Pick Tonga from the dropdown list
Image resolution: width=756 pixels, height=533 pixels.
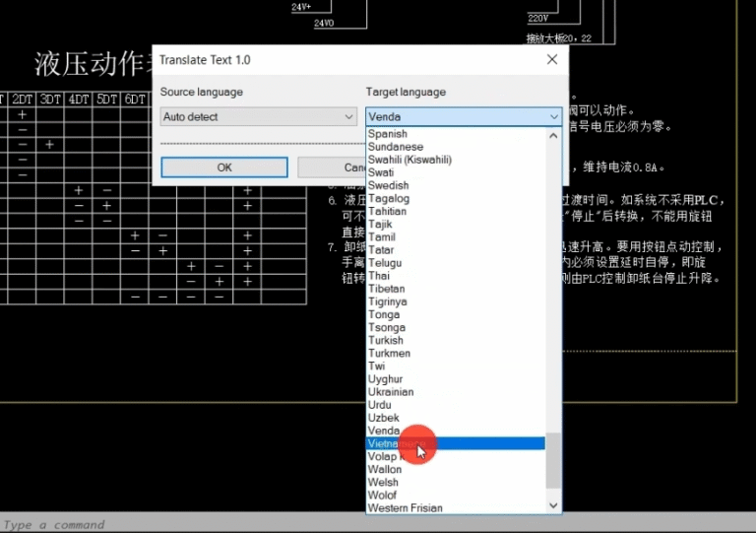[x=456, y=314]
